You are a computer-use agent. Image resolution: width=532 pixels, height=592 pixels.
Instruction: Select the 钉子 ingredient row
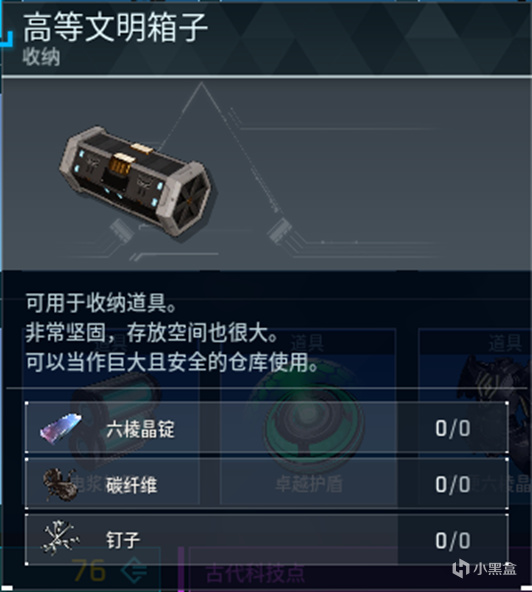(267, 539)
